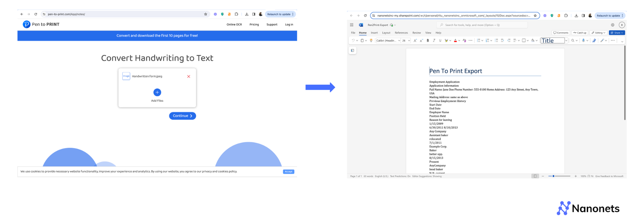Toggle Text Predictions: On in status bar
644x221 pixels.
400,176
